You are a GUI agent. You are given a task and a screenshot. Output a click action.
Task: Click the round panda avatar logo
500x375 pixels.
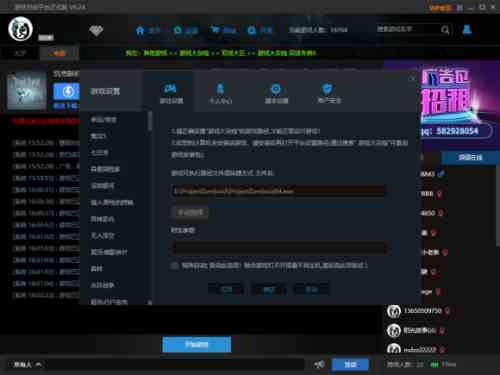coord(20,29)
